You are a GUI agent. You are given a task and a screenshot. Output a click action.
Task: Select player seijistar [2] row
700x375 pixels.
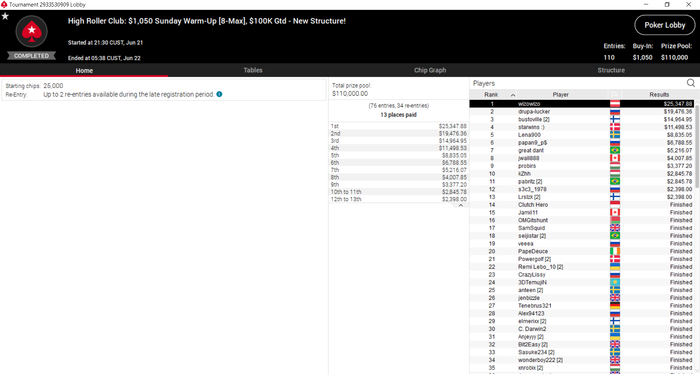[582, 236]
